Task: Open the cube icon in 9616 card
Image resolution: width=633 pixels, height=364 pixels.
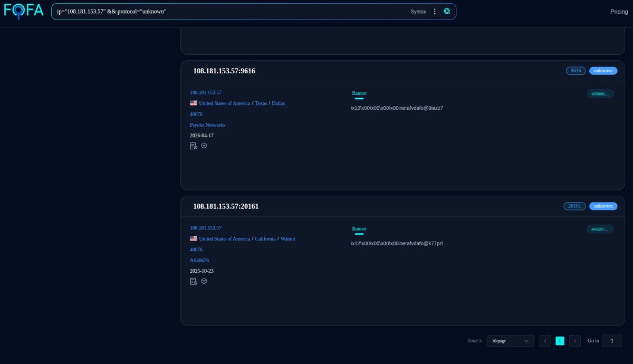Action: pos(204,146)
